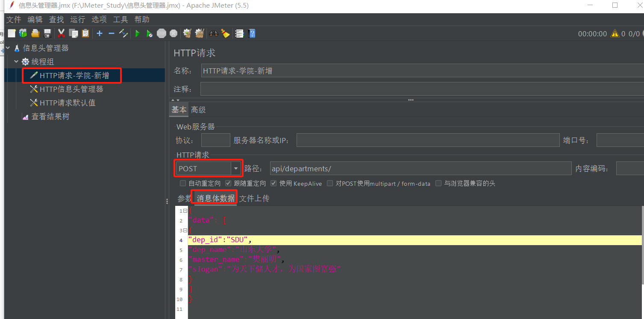
Task: Paste from clipboard icon
Action: [x=85, y=33]
